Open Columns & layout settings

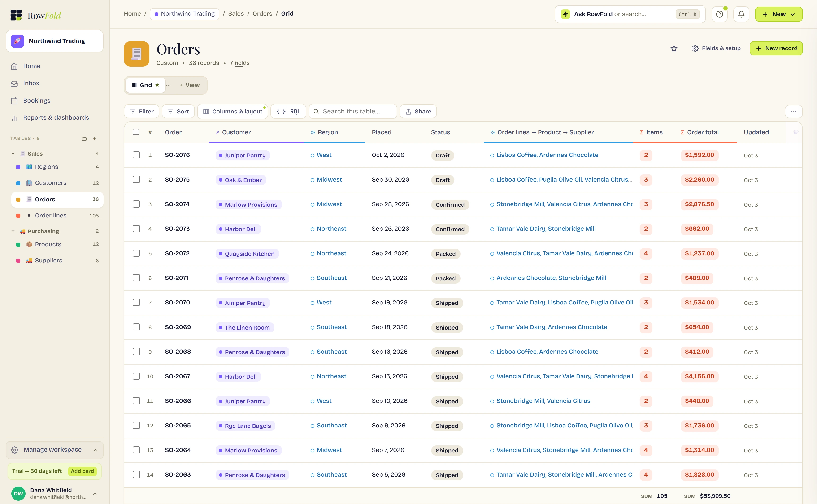pyautogui.click(x=232, y=111)
